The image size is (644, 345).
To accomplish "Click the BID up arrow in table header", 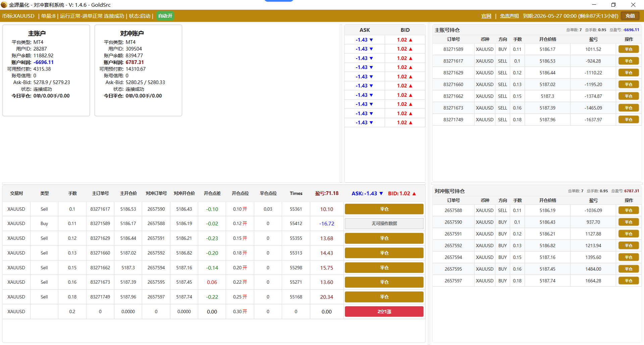I will pos(414,194).
